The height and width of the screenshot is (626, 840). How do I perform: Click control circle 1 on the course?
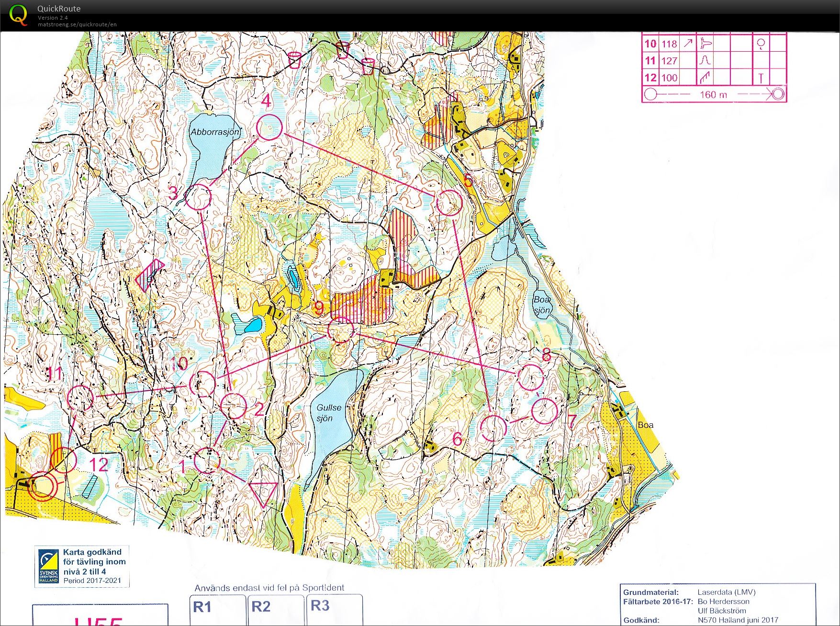207,460
